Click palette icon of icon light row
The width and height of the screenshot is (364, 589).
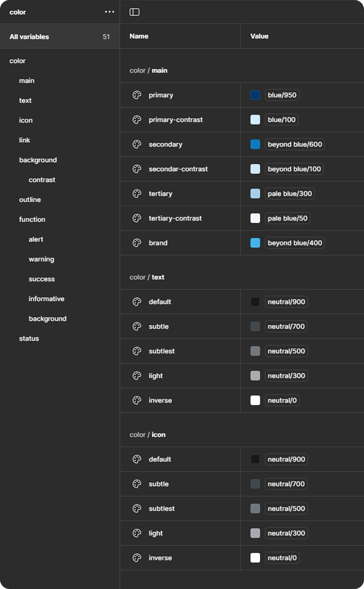point(137,533)
